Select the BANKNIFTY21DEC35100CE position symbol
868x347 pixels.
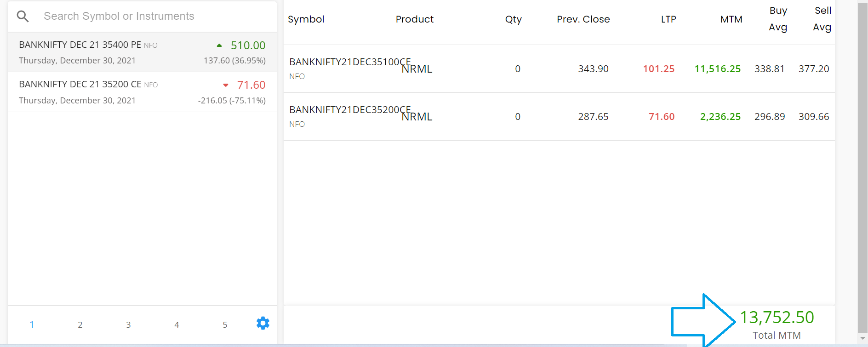tap(350, 62)
